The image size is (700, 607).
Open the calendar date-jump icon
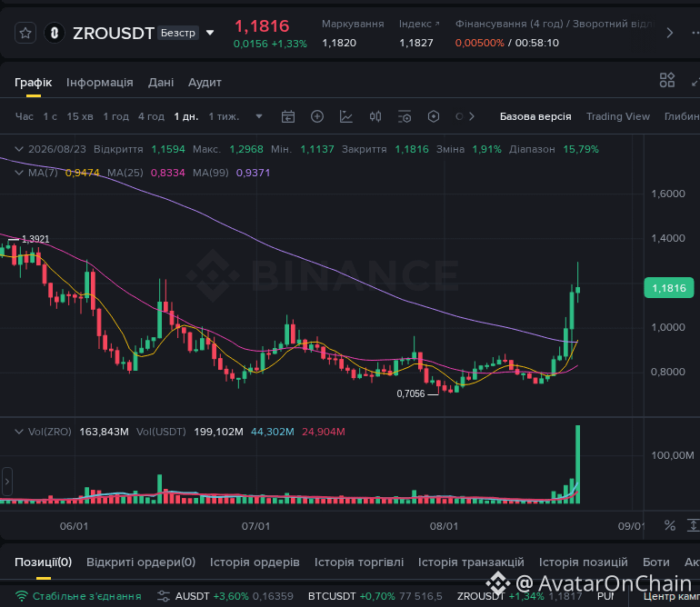click(x=288, y=117)
